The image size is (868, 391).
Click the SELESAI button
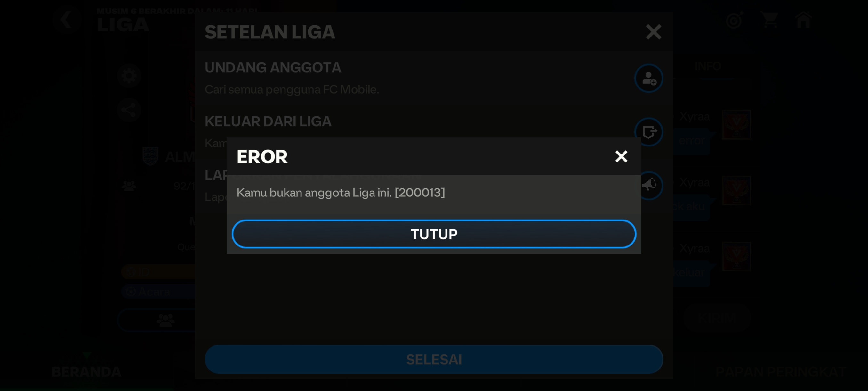(434, 359)
